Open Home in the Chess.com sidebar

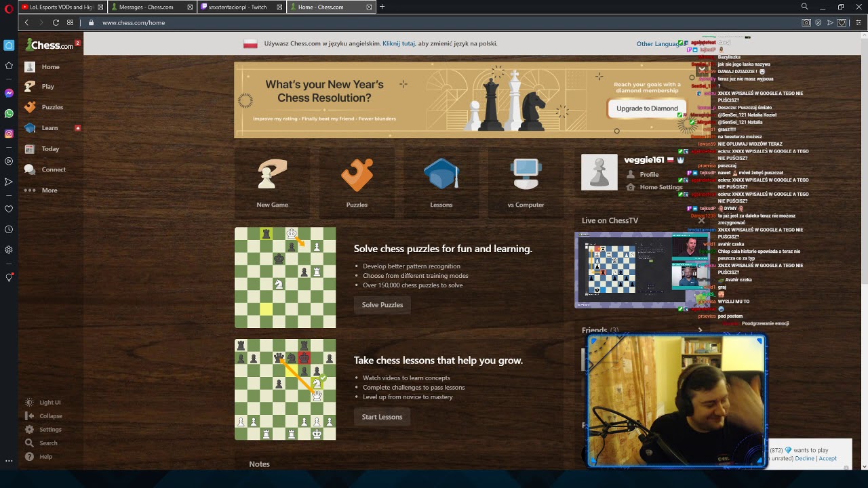coord(42,67)
